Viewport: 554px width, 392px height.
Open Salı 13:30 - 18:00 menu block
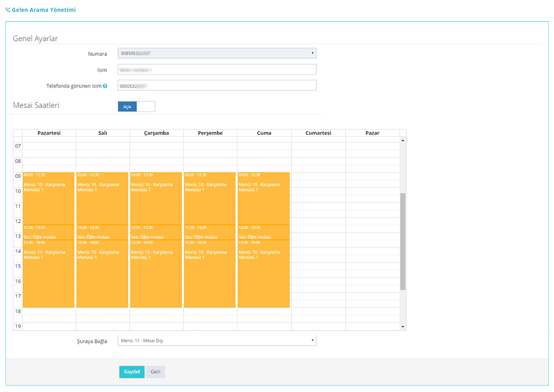click(x=102, y=274)
